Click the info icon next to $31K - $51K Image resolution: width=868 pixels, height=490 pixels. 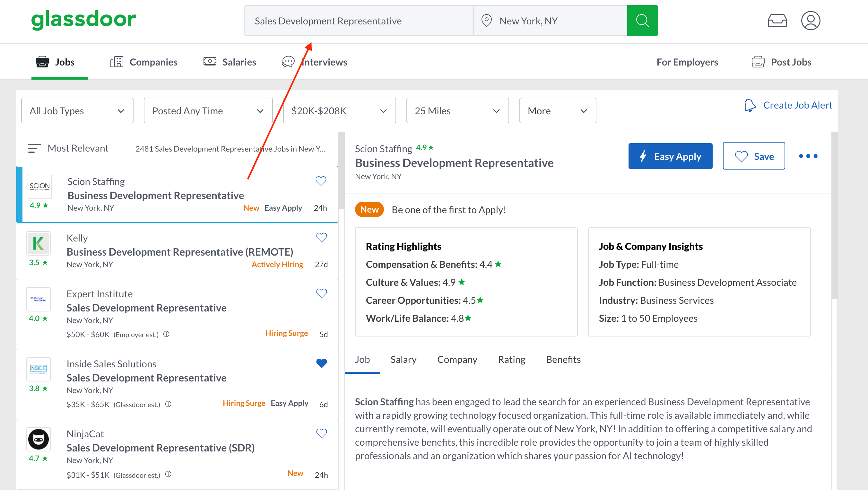point(168,474)
